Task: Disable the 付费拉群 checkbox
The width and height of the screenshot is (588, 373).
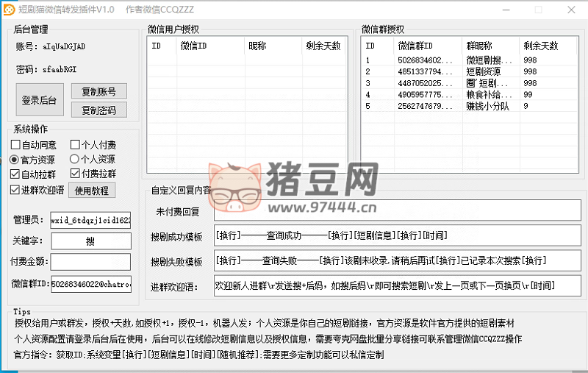Action: [x=75, y=174]
